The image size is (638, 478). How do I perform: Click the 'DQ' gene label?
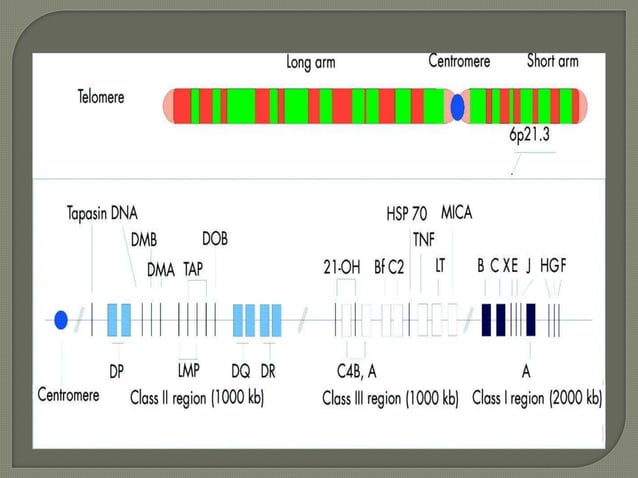[x=240, y=371]
